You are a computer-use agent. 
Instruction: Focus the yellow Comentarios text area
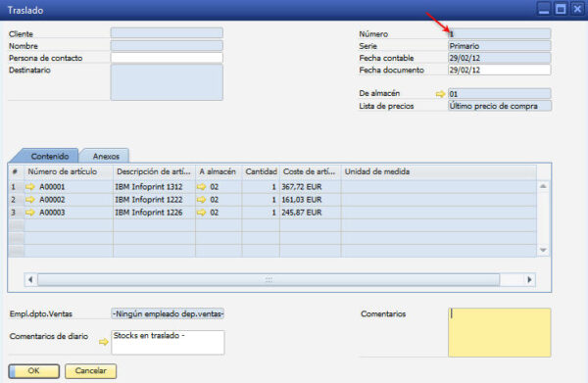[x=499, y=332]
